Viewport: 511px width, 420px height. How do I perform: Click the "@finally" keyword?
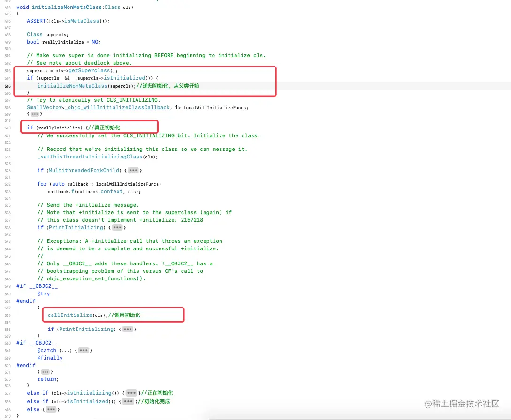click(x=50, y=358)
